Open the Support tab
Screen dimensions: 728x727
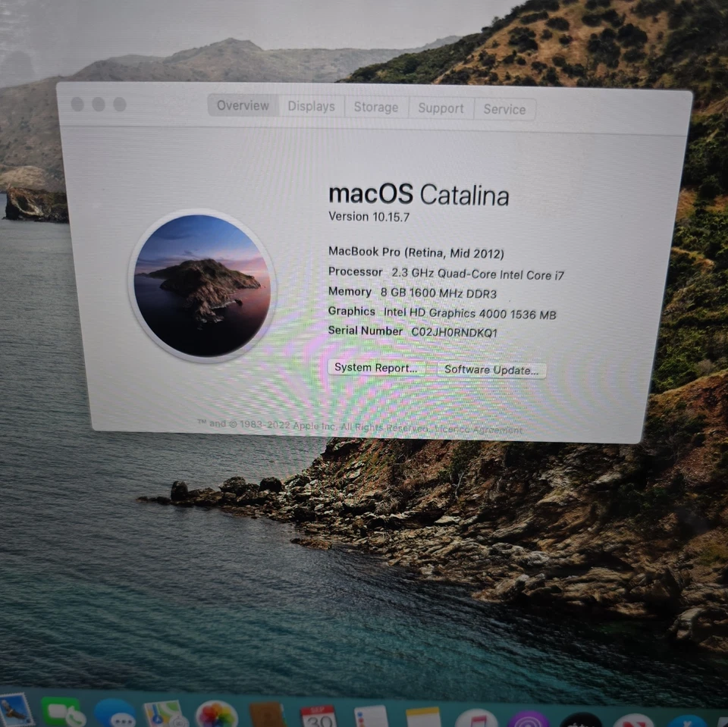(x=441, y=108)
